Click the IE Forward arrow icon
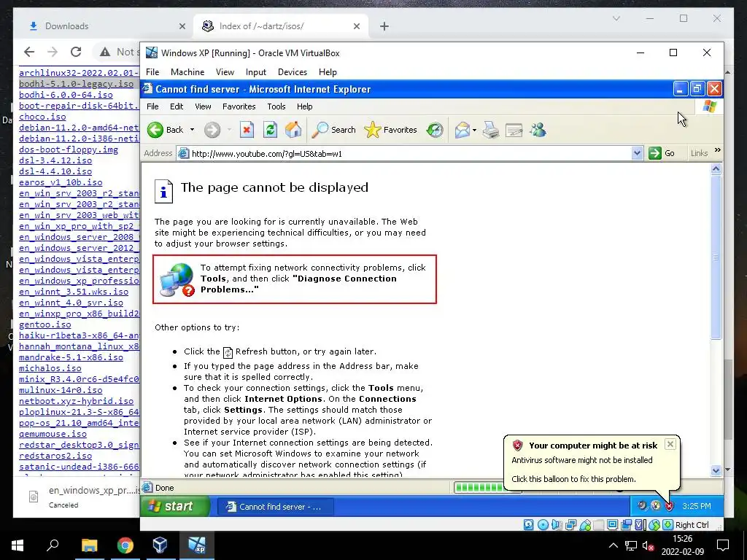The image size is (747, 560). (x=212, y=130)
